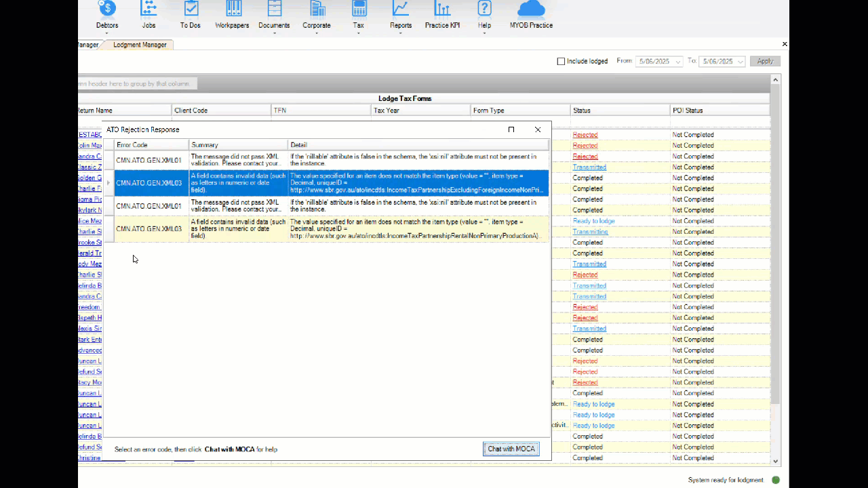868x488 pixels.
Task: Open To Dos from the toolbar
Action: pos(191,9)
